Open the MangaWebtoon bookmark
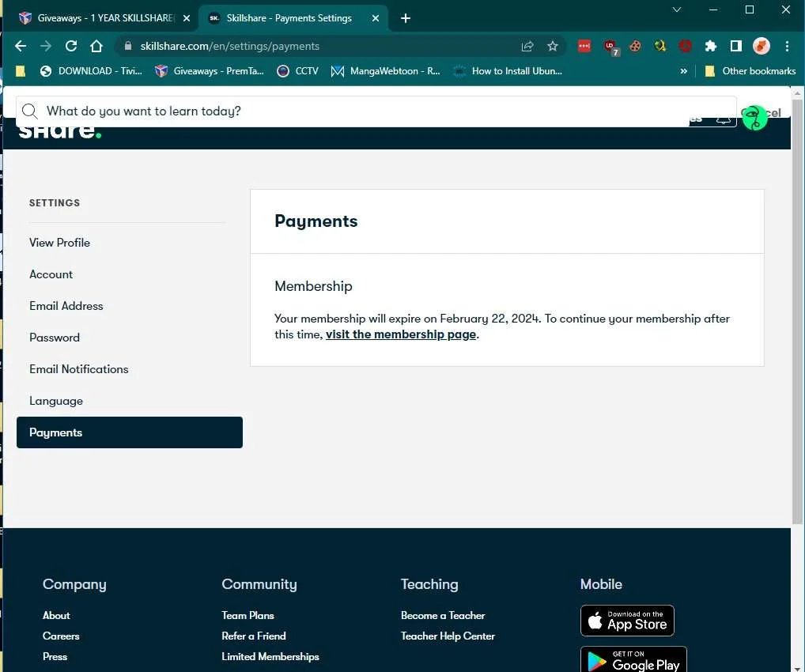805x672 pixels. [386, 71]
